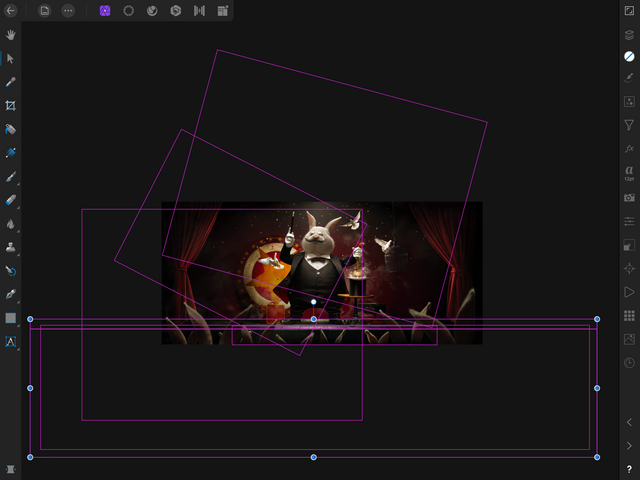The width and height of the screenshot is (640, 480).
Task: Select the Gradient tool
Action: pyautogui.click(x=11, y=153)
